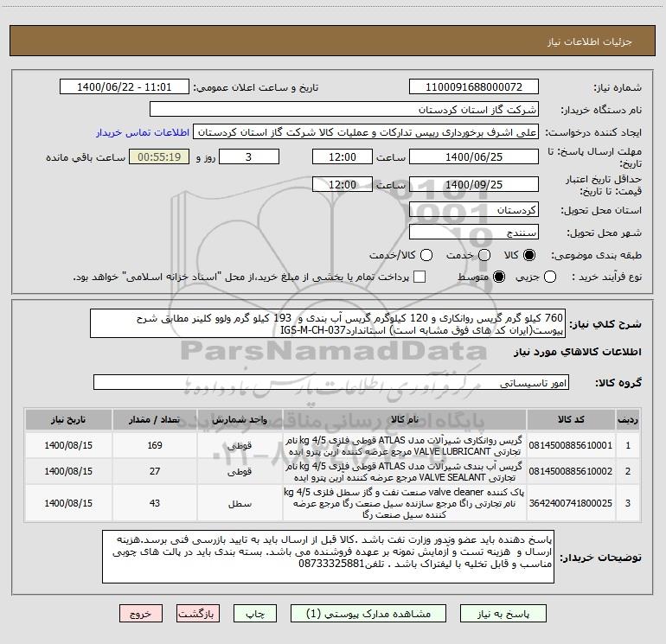Click the تاریخ نیاز column header
This screenshot has height=644, width=666.
68,419
